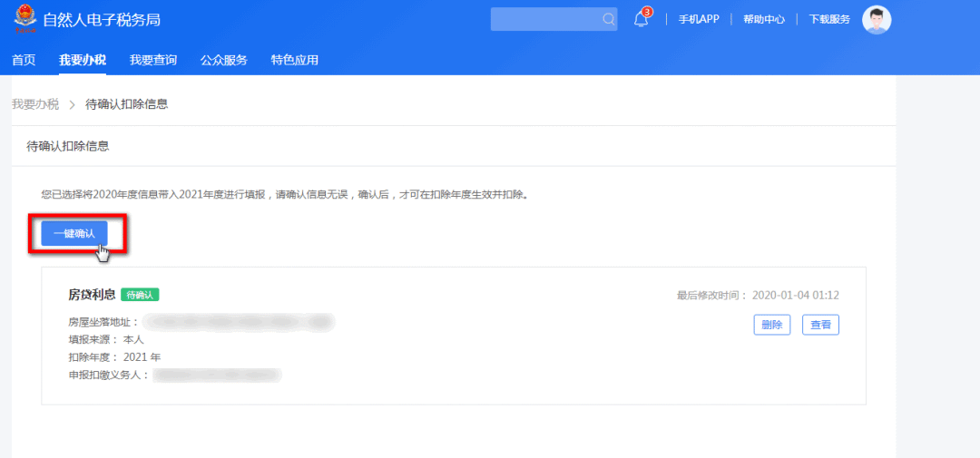This screenshot has height=458, width=980.
Task: Click the 扣除年度 2021 年 line
Action: pos(114,357)
